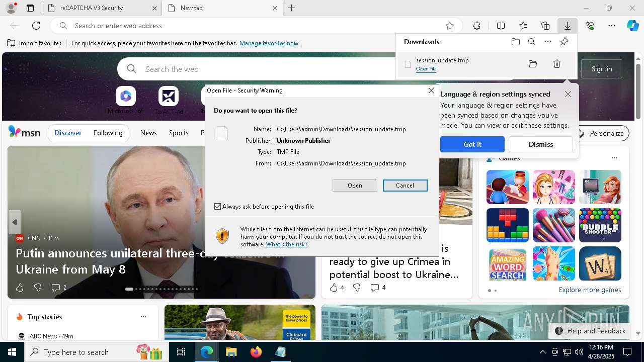Image resolution: width=644 pixels, height=362 pixels.
Task: Open the tab actions menu icon
Action: click(30, 8)
